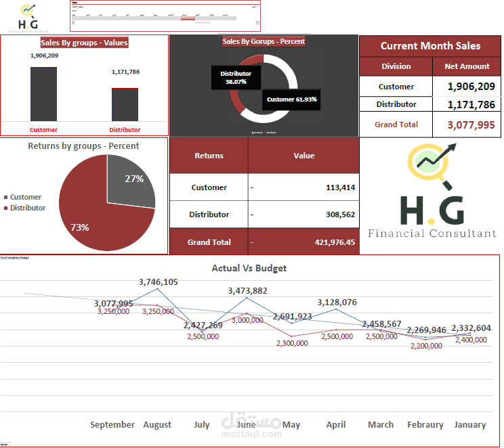
Task: Select the red Grand Total label in sales table
Action: pos(396,125)
